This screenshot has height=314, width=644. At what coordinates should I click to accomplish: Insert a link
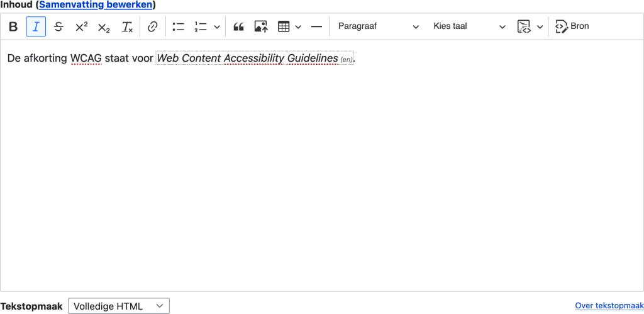pyautogui.click(x=152, y=26)
